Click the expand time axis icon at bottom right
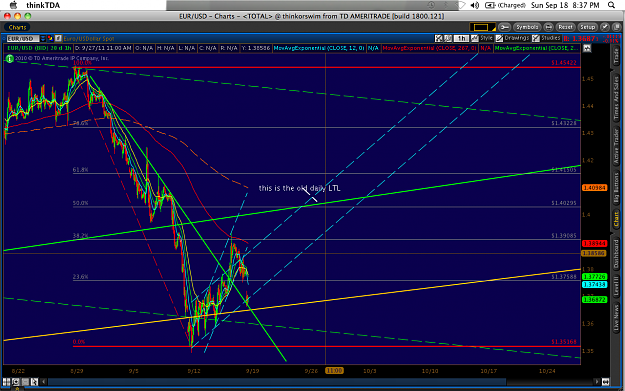The image size is (625, 391). tap(605, 382)
